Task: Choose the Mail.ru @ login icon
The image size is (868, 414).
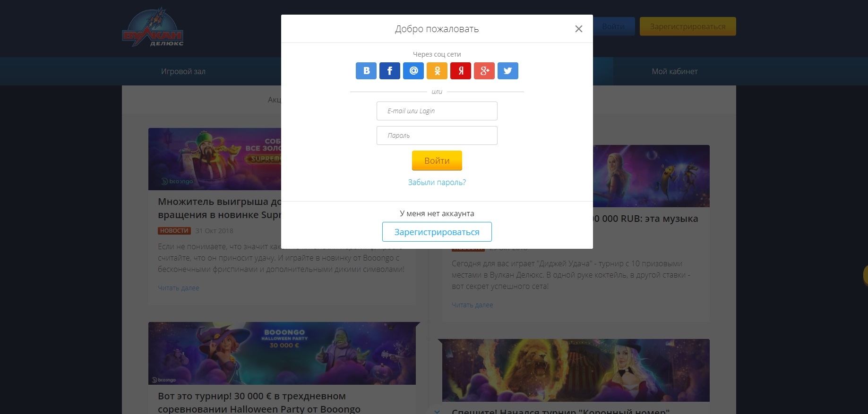Action: click(x=413, y=71)
